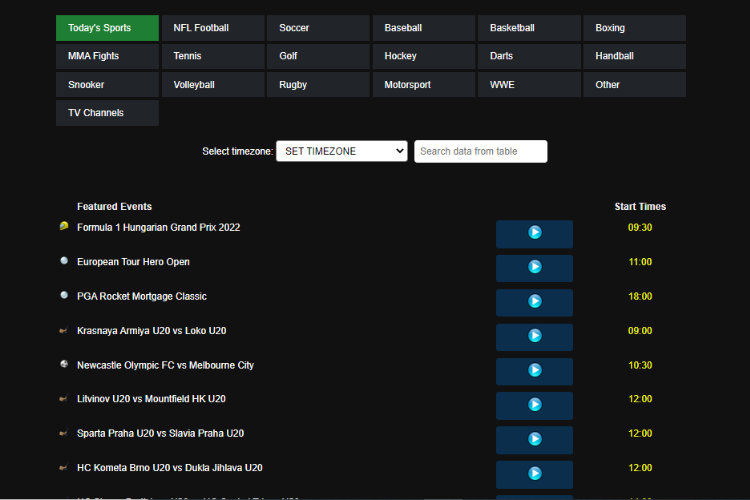Click the Featured Events heading
This screenshot has width=750, height=500.
coord(114,207)
